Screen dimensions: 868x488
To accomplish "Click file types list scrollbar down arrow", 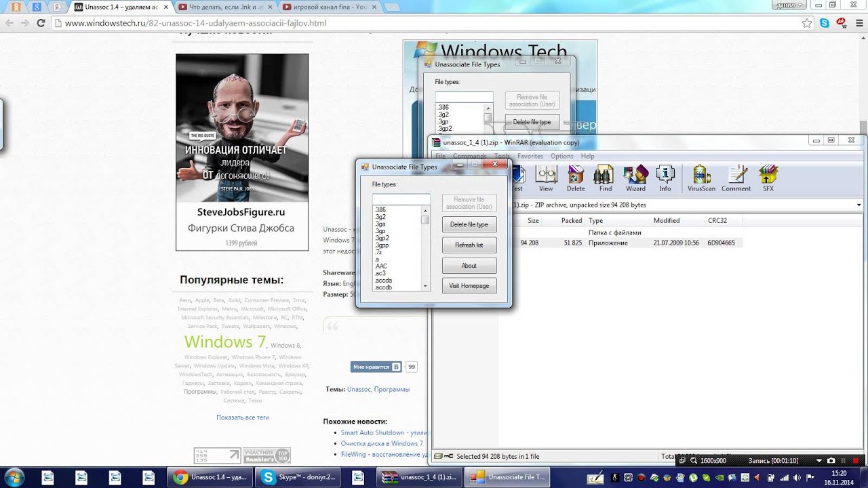I will [x=425, y=286].
